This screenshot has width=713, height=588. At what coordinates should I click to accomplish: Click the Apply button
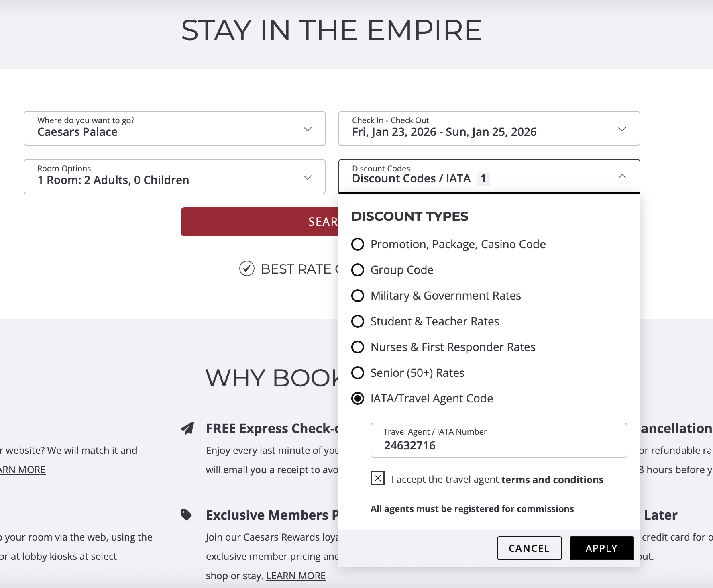click(601, 548)
